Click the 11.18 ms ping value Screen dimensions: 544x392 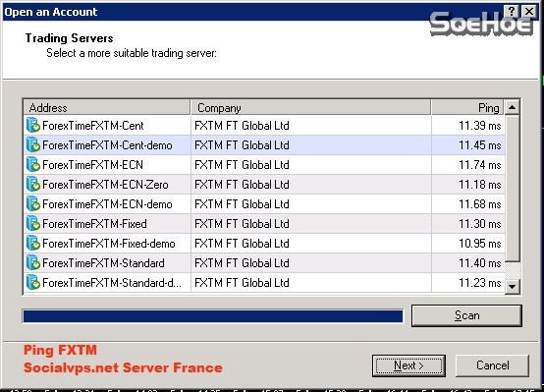[x=480, y=185]
